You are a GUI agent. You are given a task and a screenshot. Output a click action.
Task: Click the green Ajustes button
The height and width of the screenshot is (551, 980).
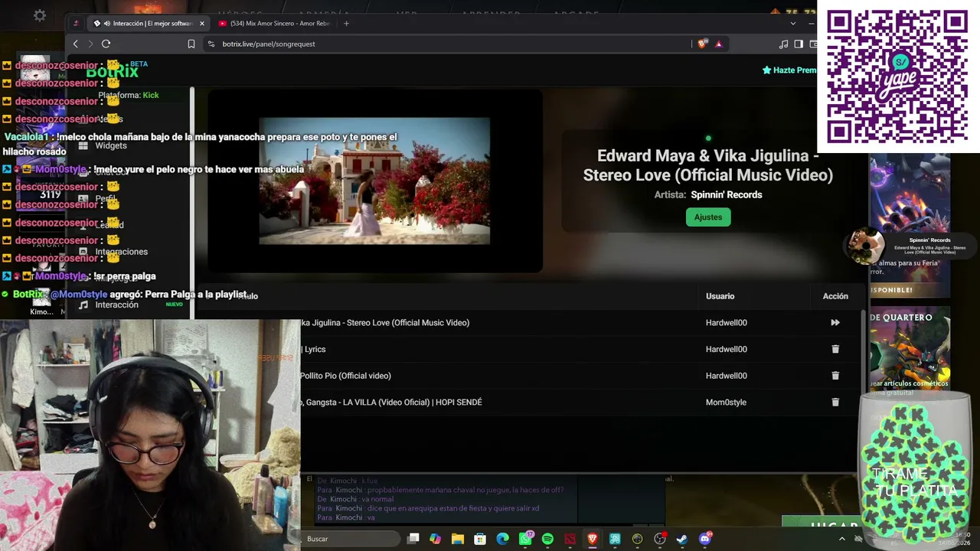[708, 217]
